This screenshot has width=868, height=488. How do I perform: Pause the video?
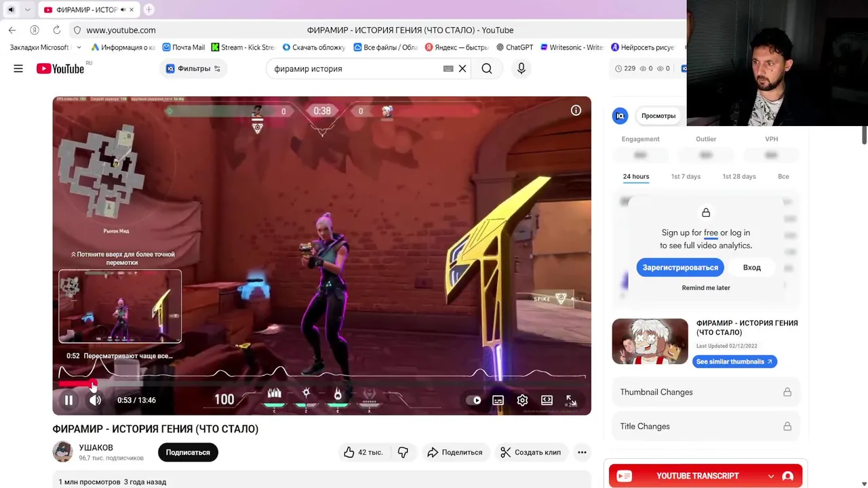68,400
